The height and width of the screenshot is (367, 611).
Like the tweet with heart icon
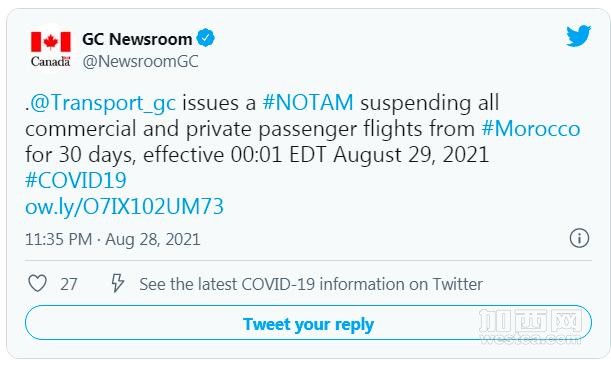click(37, 283)
